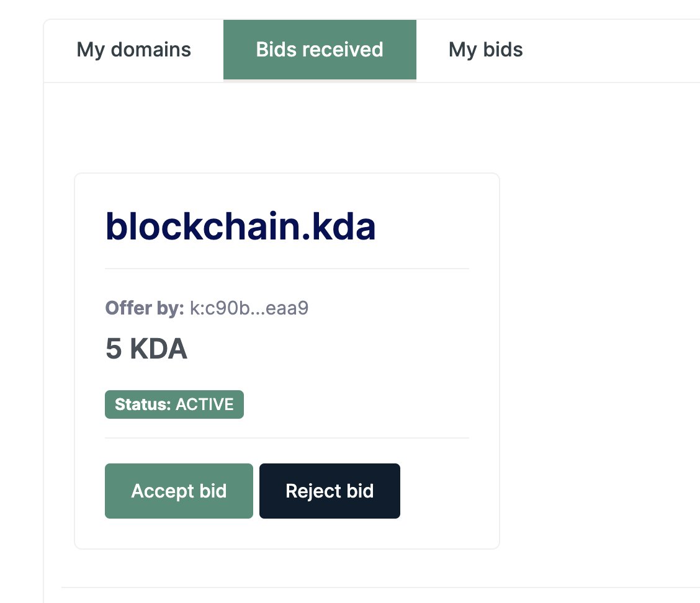The height and width of the screenshot is (603, 700).
Task: Click the number 5 in the offer amount
Action: coord(114,349)
